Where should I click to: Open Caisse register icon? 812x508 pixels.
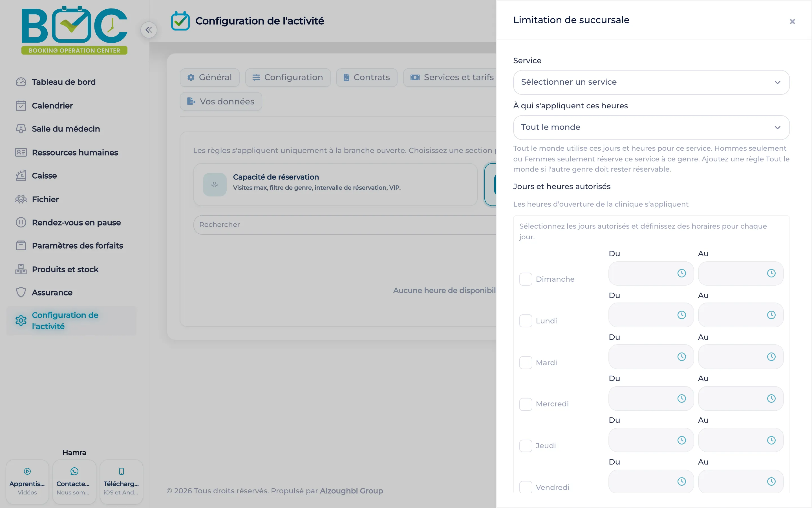coord(21,175)
